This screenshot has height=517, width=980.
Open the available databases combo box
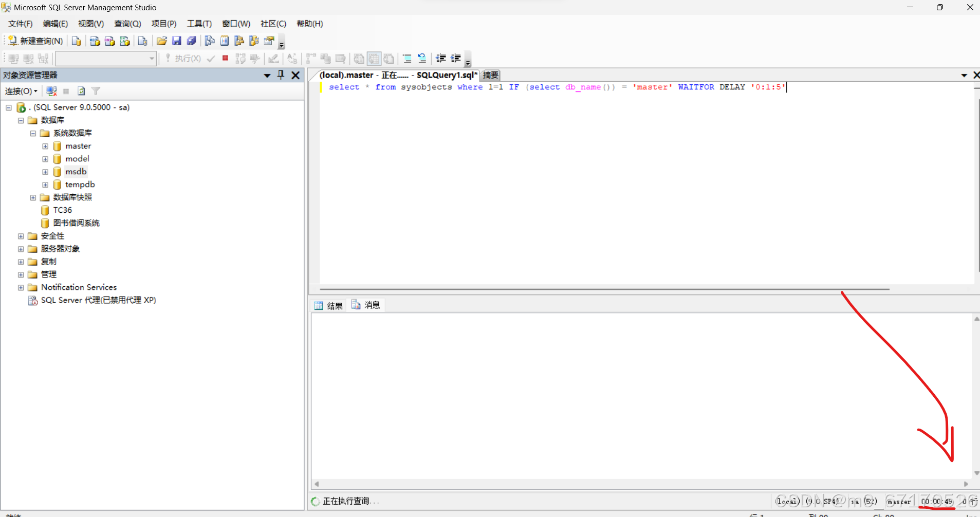coord(106,59)
